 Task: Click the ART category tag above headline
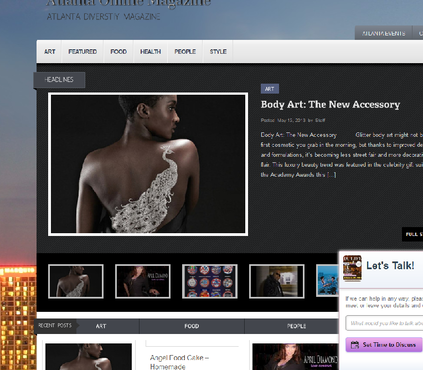(269, 89)
